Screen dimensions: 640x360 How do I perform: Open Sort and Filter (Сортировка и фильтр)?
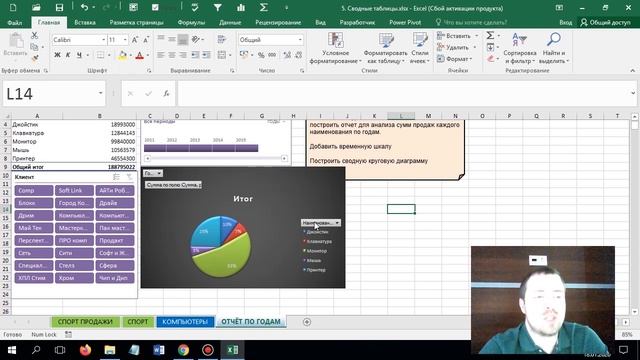point(520,49)
